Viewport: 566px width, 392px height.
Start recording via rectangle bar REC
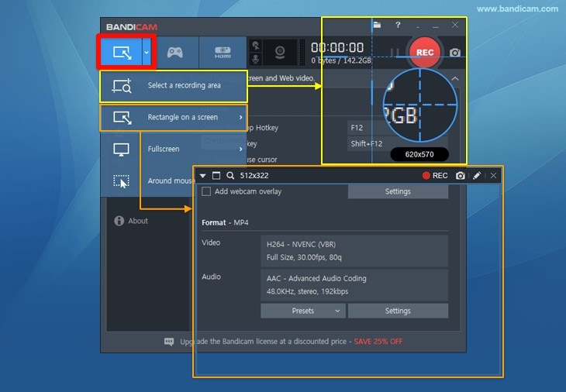click(x=435, y=176)
